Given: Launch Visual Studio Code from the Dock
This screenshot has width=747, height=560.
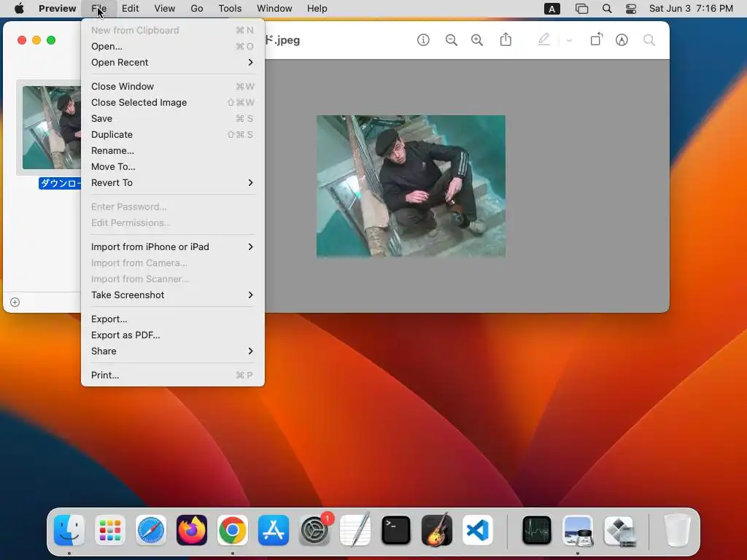Looking at the screenshot, I should 477,530.
